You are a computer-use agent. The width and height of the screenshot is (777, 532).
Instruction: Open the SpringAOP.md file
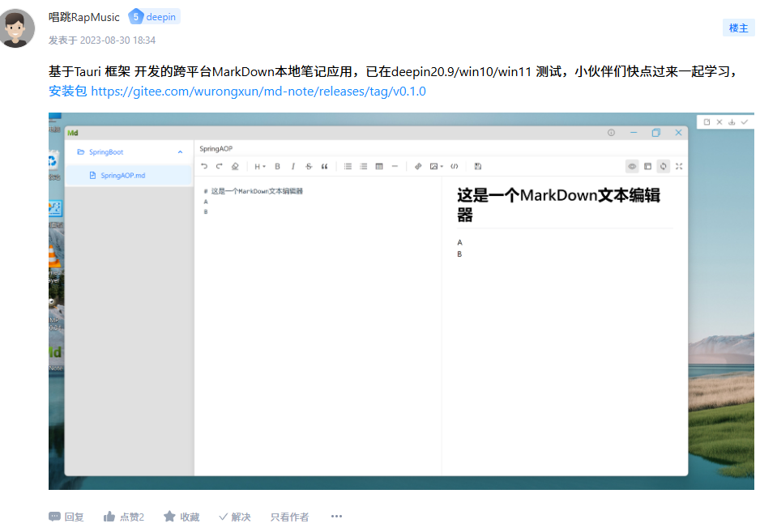coord(129,176)
